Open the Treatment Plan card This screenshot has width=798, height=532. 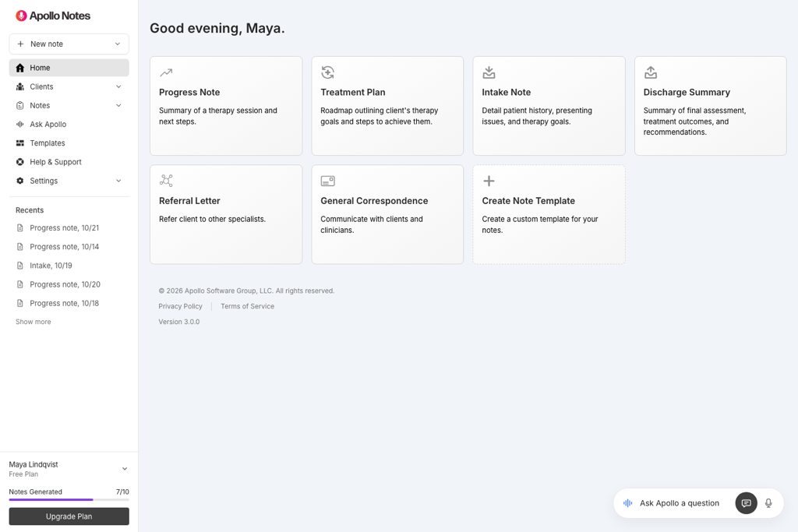tap(387, 106)
